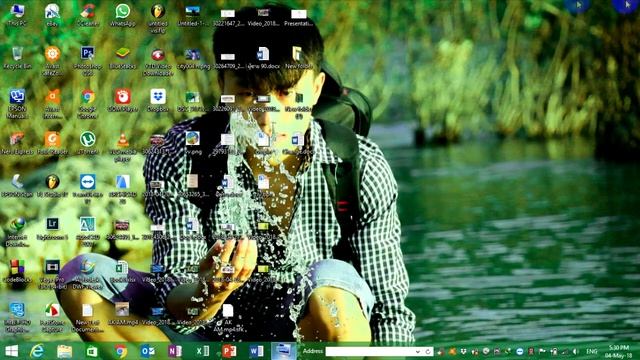640x360 pixels.
Task: Open the Lightroom desktop shortcut
Action: [52, 228]
